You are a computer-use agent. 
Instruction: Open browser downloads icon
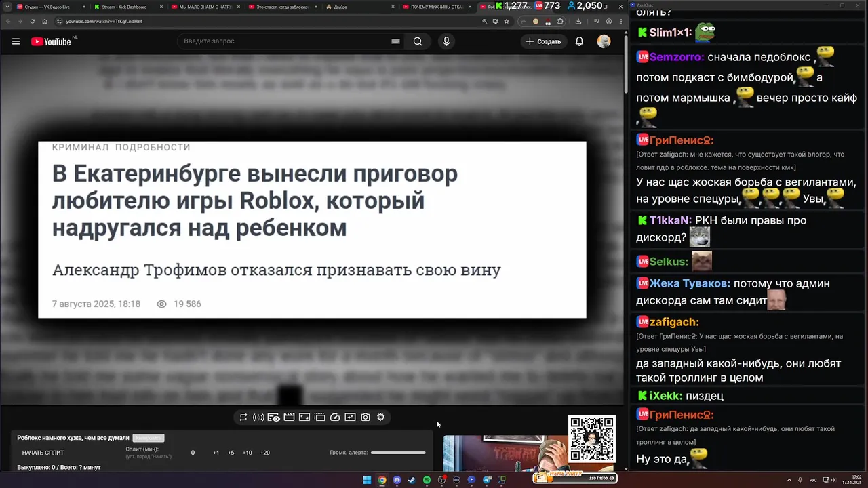tap(578, 21)
